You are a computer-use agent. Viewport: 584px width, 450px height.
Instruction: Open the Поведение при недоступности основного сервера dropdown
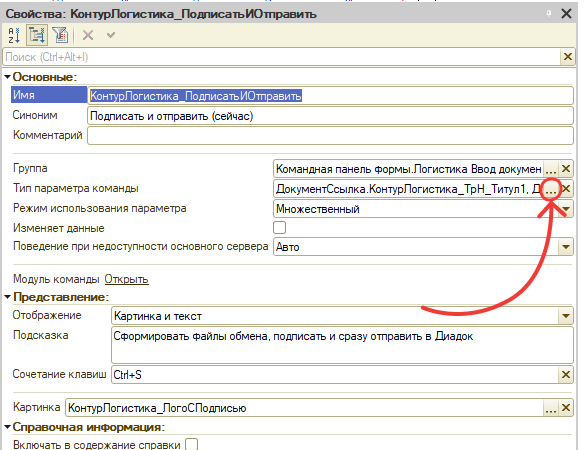pyautogui.click(x=566, y=247)
